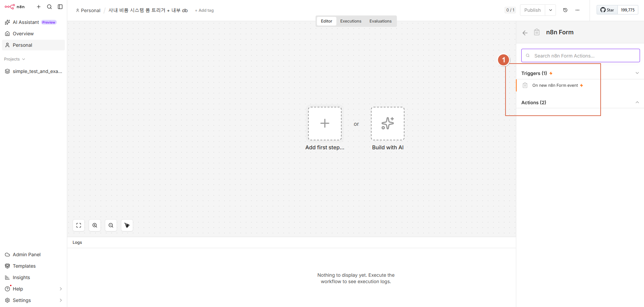Switch to Editor tab
The height and width of the screenshot is (307, 644).
pos(326,21)
